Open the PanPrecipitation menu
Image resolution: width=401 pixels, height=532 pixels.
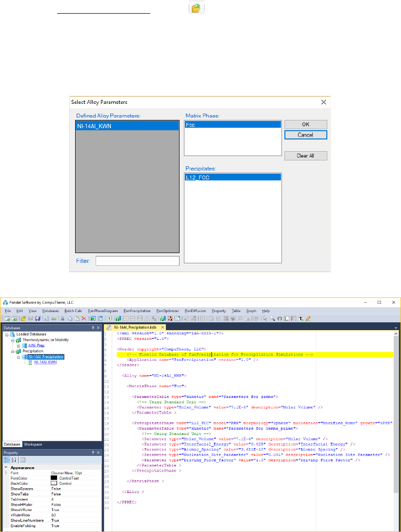click(137, 311)
